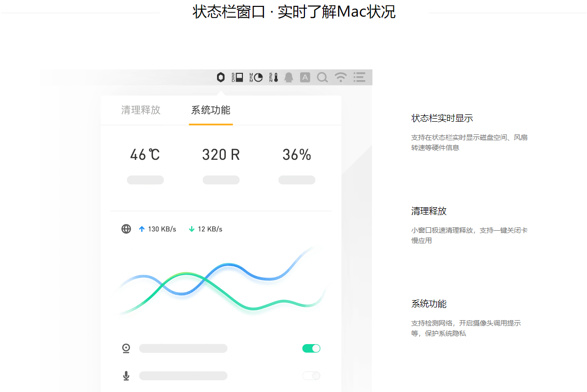Click the SEN thermometer sensor icon

tap(274, 77)
